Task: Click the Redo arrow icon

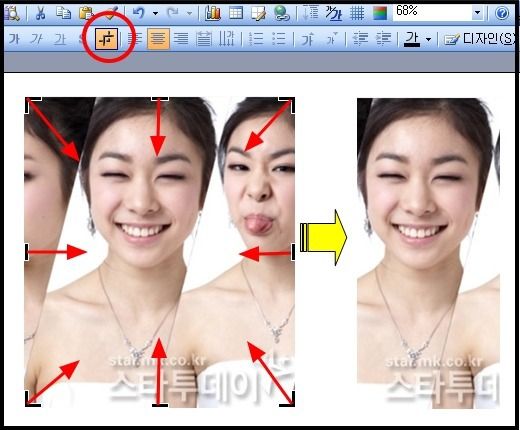Action: pyautogui.click(x=173, y=13)
